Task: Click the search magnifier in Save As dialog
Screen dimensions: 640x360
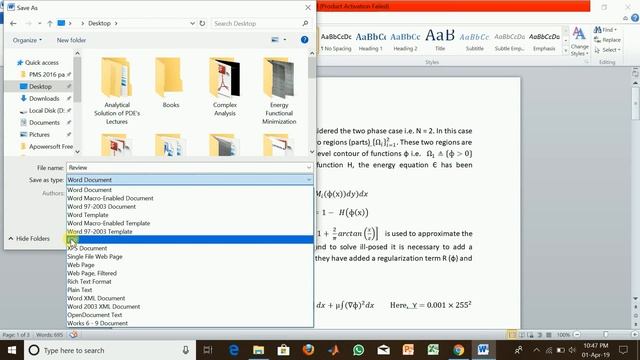Action: (305, 24)
